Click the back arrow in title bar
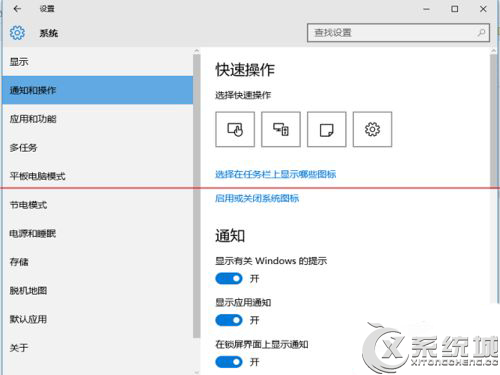The height and width of the screenshot is (375, 500). 17,9
